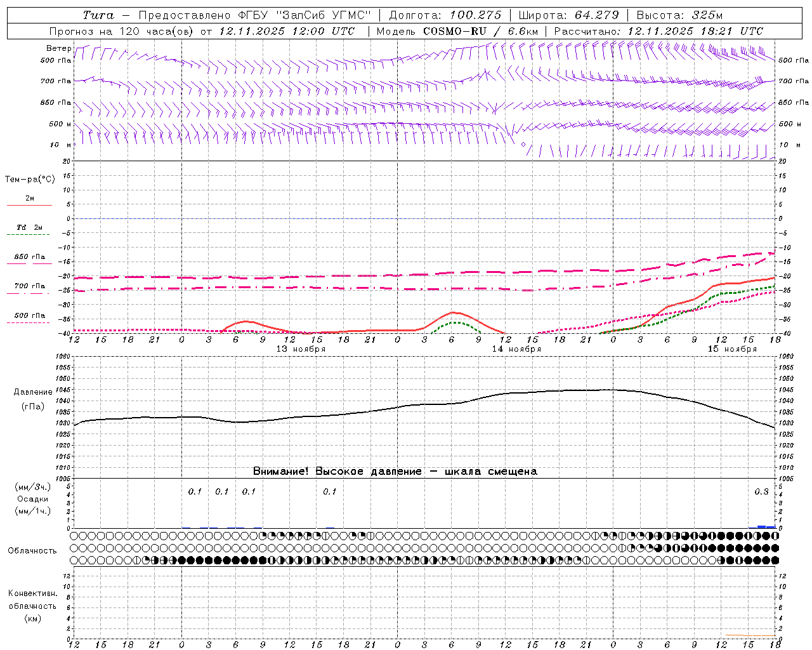This screenshot has width=812, height=650.
Task: Click the "14 ноября" date label
Action: (x=516, y=349)
